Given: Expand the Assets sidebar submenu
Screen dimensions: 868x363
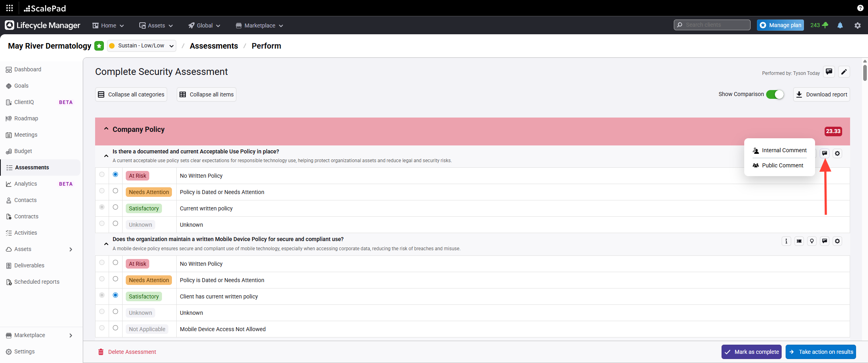Looking at the screenshot, I should coord(70,249).
